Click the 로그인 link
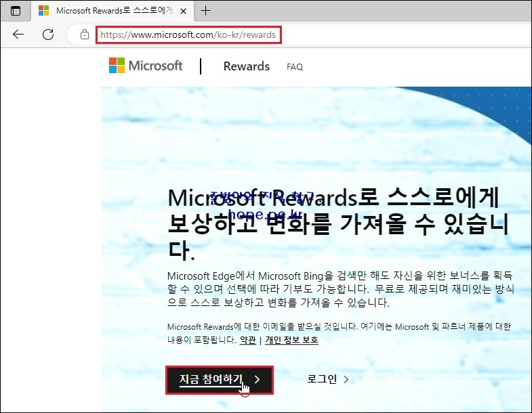Viewport: 532px width, 413px height. pyautogui.click(x=328, y=379)
